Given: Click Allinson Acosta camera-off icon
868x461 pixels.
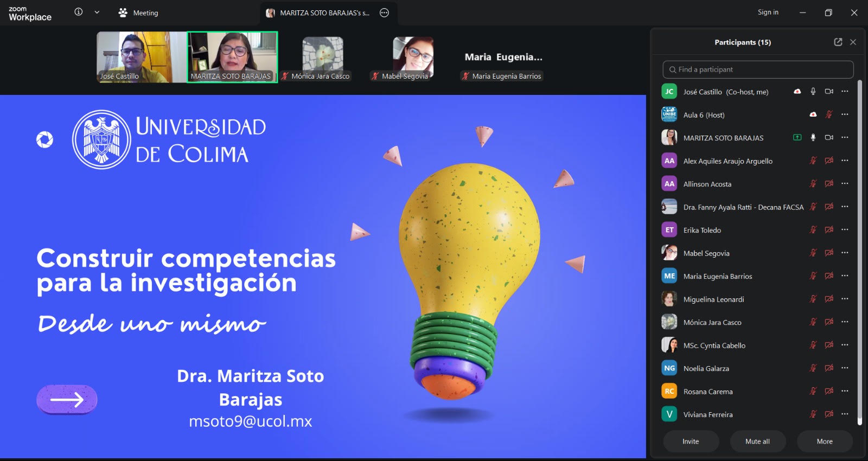Looking at the screenshot, I should [829, 184].
